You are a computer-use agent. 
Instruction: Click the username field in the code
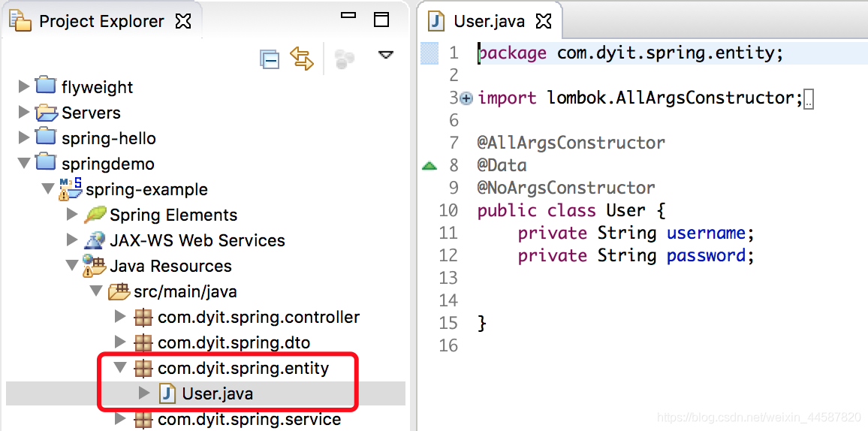pos(706,233)
